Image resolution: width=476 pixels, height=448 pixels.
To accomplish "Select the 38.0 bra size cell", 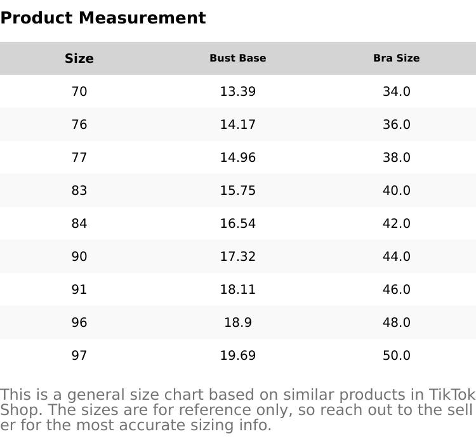I will (397, 157).
